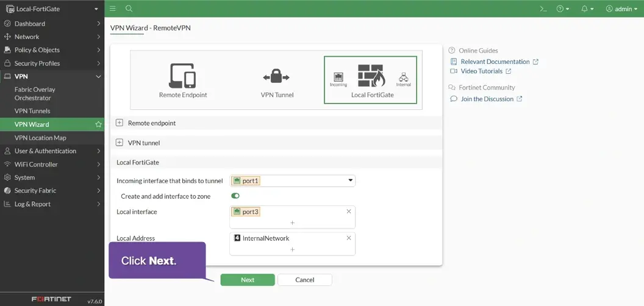
Task: Toggle Create and add interface to zone
Action: (x=235, y=196)
